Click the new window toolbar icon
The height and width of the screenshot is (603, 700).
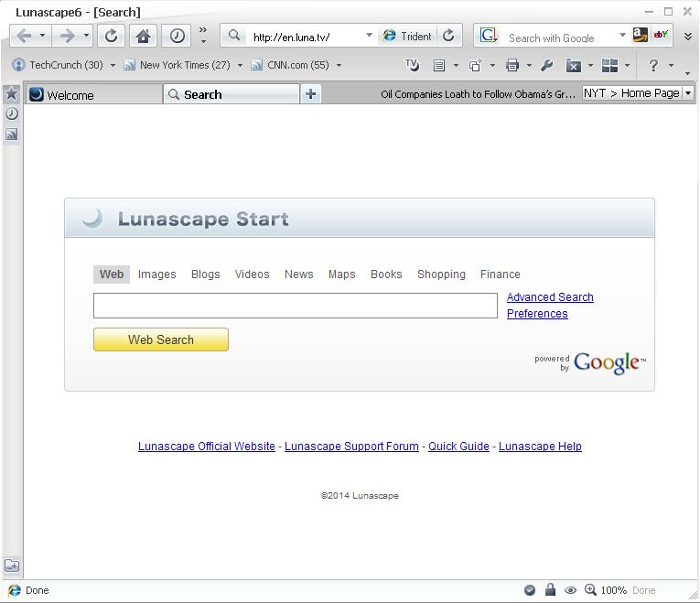click(476, 66)
